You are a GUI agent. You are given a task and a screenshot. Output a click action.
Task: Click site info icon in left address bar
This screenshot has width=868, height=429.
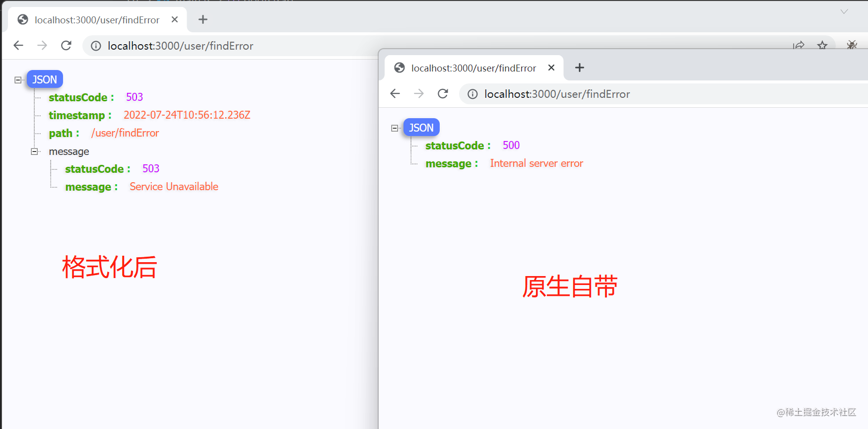pyautogui.click(x=96, y=46)
